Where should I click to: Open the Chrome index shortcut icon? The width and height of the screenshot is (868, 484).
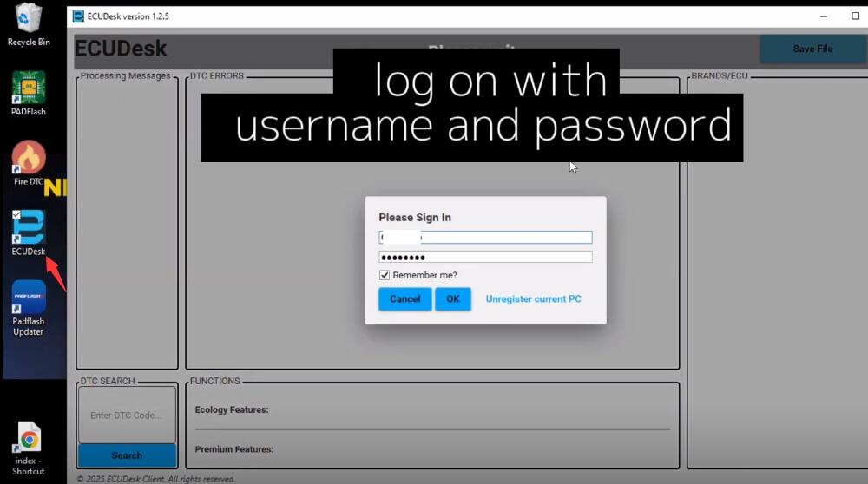[x=29, y=441]
